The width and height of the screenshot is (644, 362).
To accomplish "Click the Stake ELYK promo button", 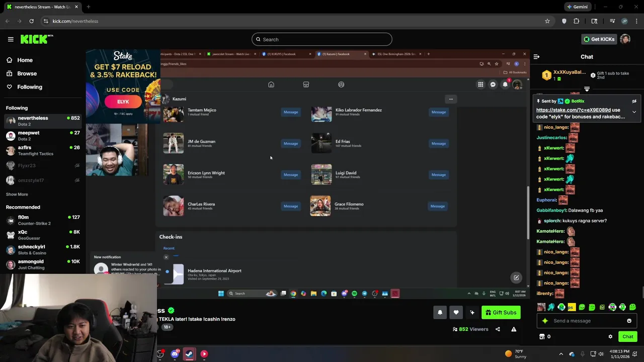I will click(123, 102).
